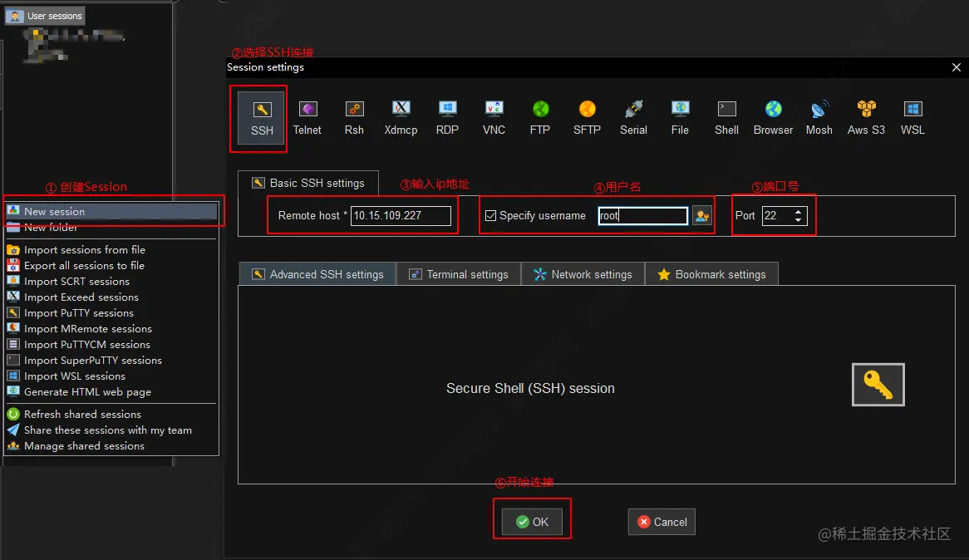
Task: Choose the RDP session type
Action: tap(447, 118)
